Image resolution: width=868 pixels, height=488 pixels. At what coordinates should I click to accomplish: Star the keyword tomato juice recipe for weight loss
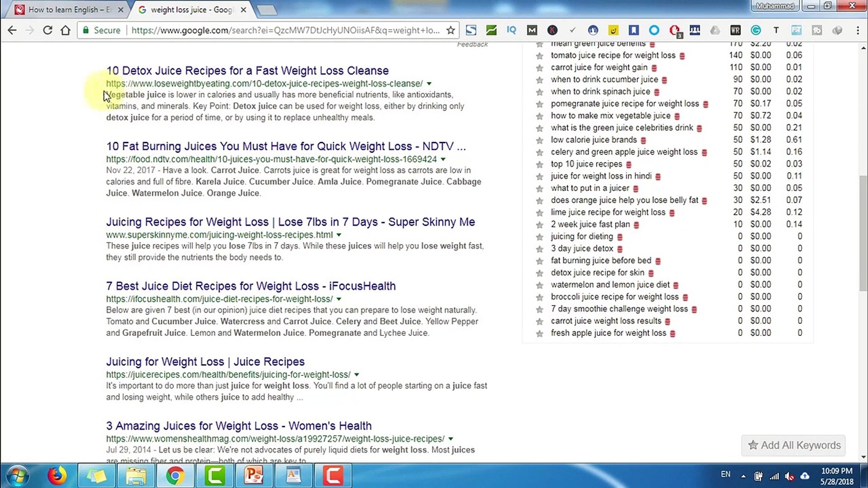point(539,56)
